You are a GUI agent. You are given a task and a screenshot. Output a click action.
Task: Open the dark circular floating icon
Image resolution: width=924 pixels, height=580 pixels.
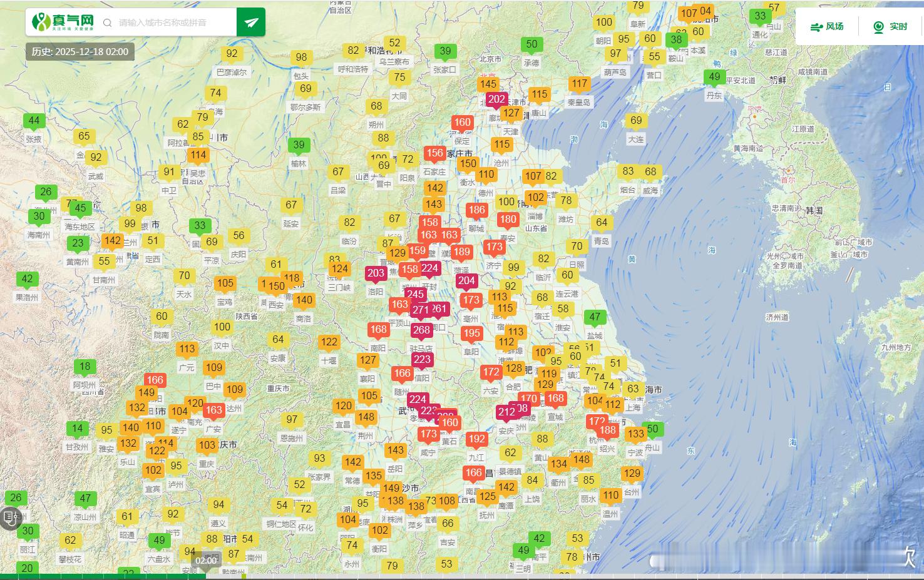click(11, 517)
